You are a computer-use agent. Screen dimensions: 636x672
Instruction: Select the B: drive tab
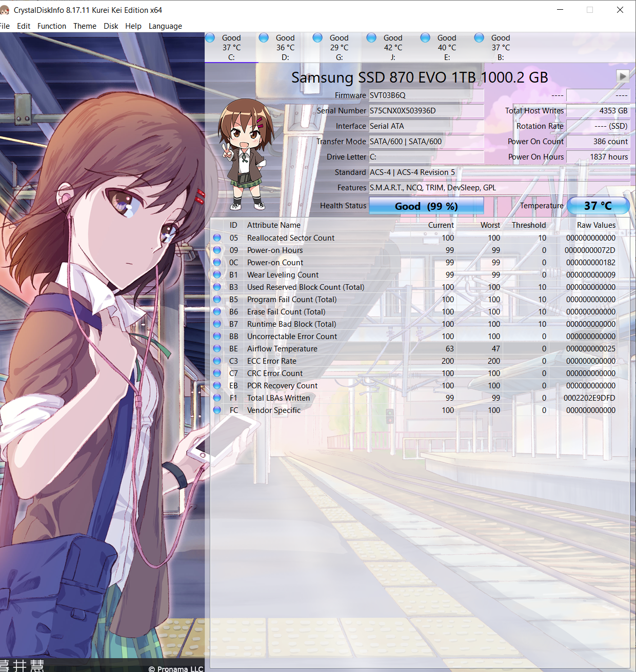pos(501,47)
